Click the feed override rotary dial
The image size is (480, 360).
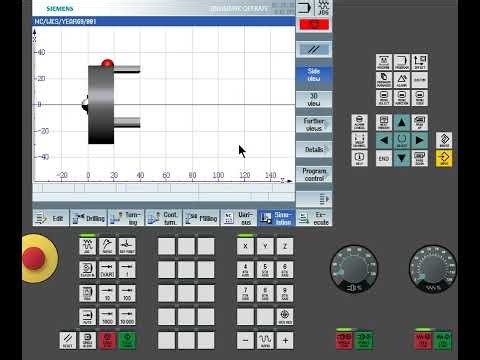(433, 269)
